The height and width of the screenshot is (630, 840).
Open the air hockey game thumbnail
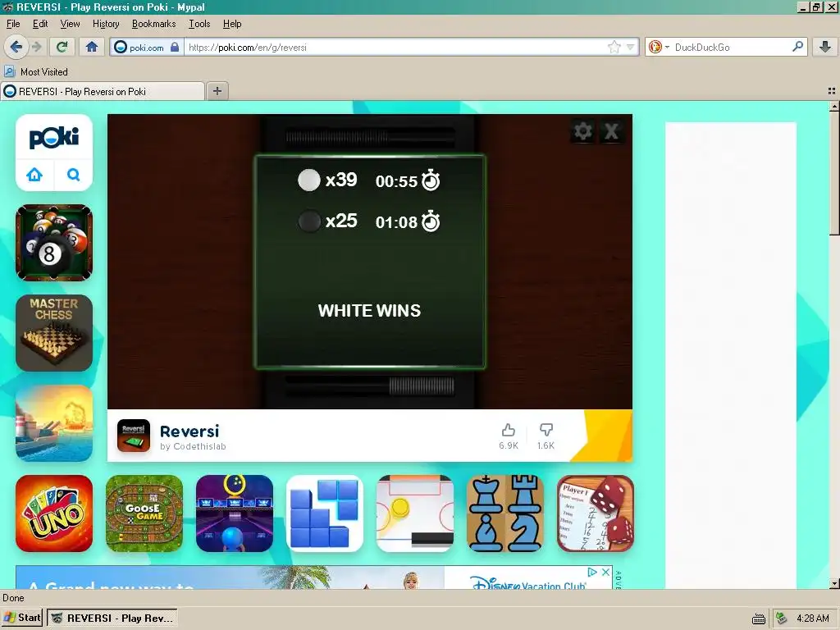[415, 514]
